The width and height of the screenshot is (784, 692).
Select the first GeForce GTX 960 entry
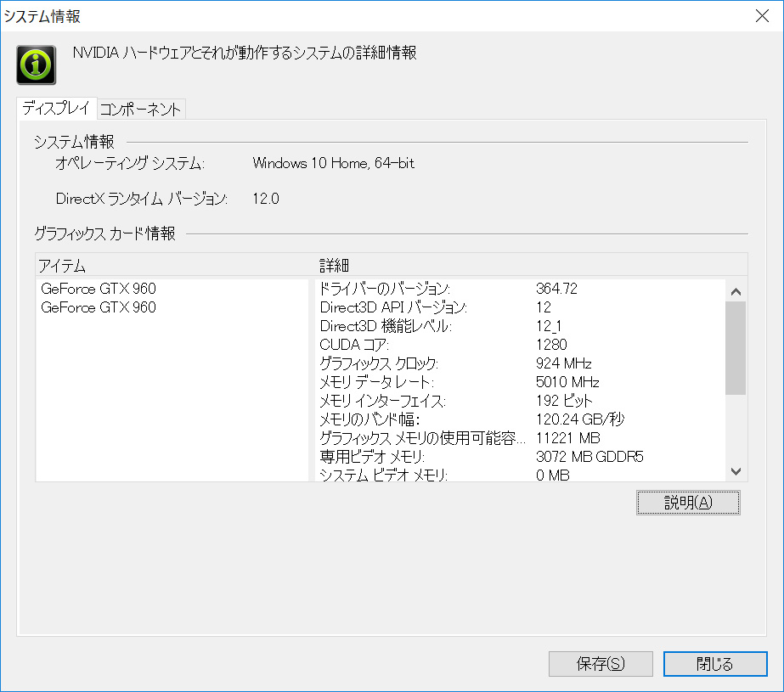(x=99, y=289)
